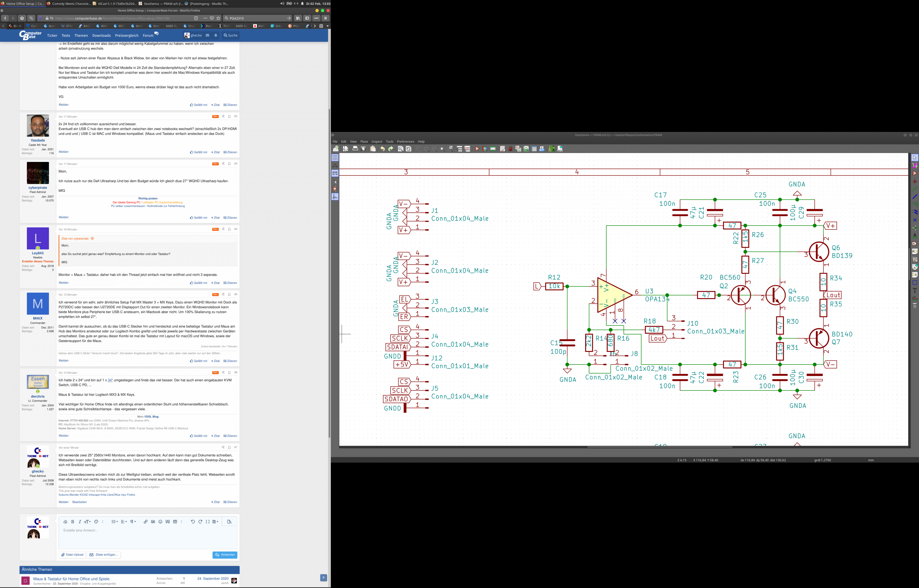Open the list style dropdown in the reply editor

tap(115, 521)
